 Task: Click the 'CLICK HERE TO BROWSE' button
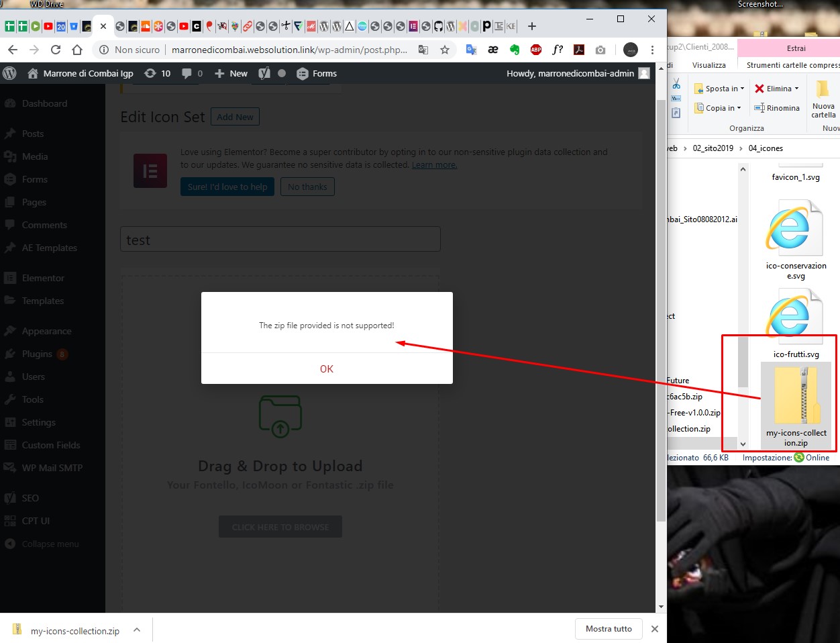pyautogui.click(x=280, y=527)
